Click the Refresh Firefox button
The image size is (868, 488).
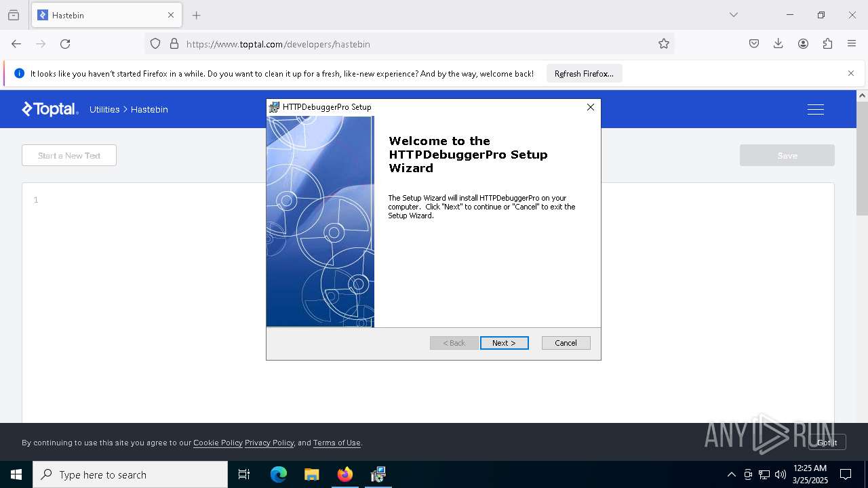[584, 74]
